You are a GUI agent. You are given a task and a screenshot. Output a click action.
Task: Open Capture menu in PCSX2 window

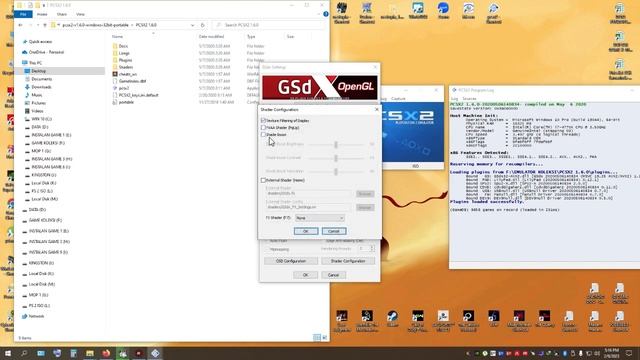[x=398, y=99]
